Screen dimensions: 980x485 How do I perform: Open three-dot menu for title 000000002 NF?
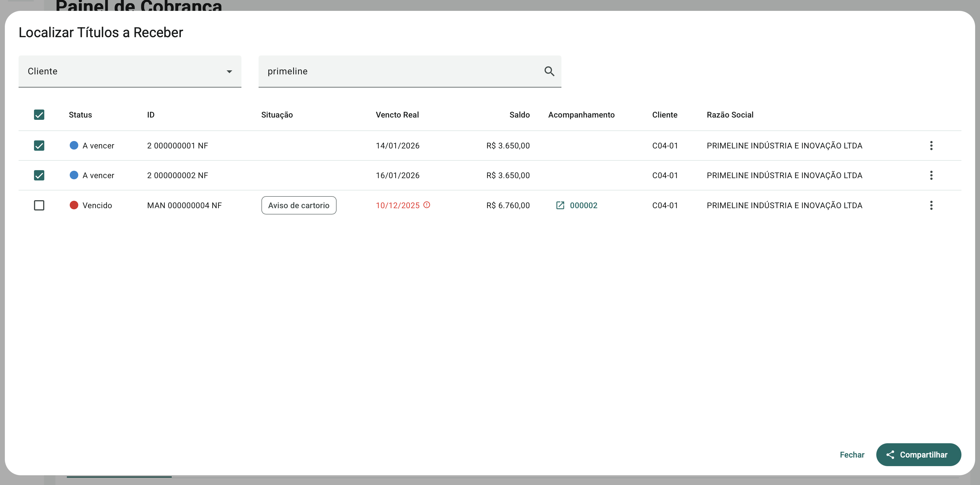[x=931, y=175]
